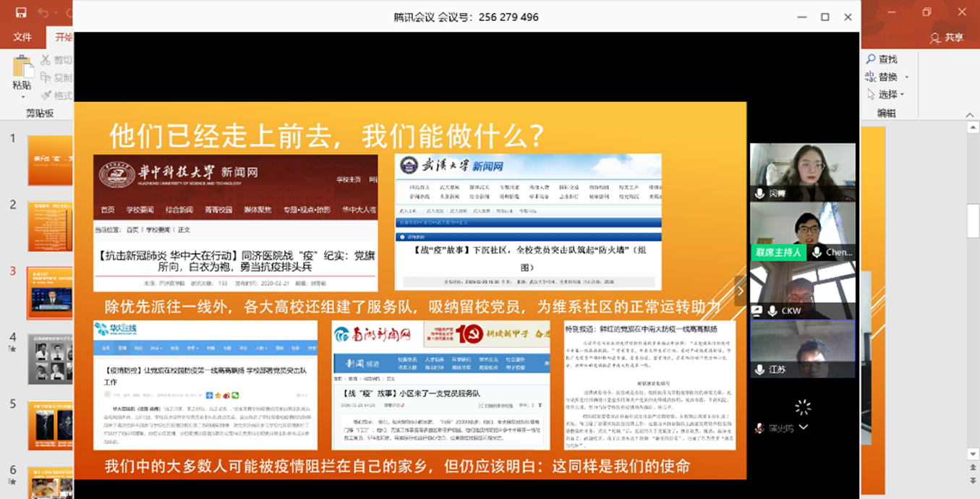Viewport: 980px width, 499px height.
Task: Expand the participant list down-chevron at bottom
Action: (x=803, y=427)
